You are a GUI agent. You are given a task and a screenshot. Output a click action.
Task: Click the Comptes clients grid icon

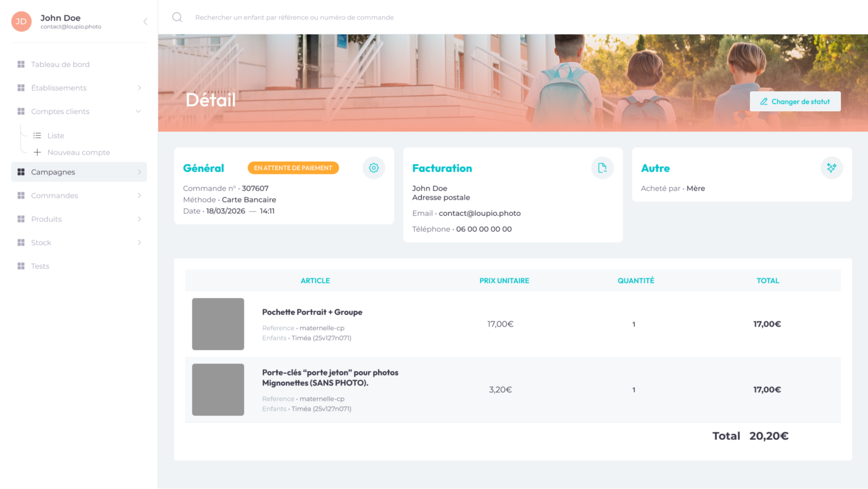pyautogui.click(x=21, y=112)
